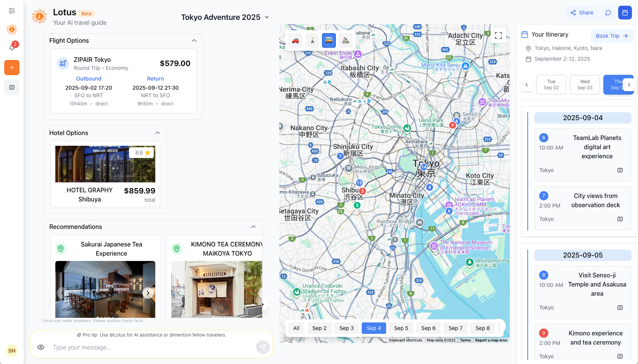Show all days on the map

pyautogui.click(x=296, y=328)
